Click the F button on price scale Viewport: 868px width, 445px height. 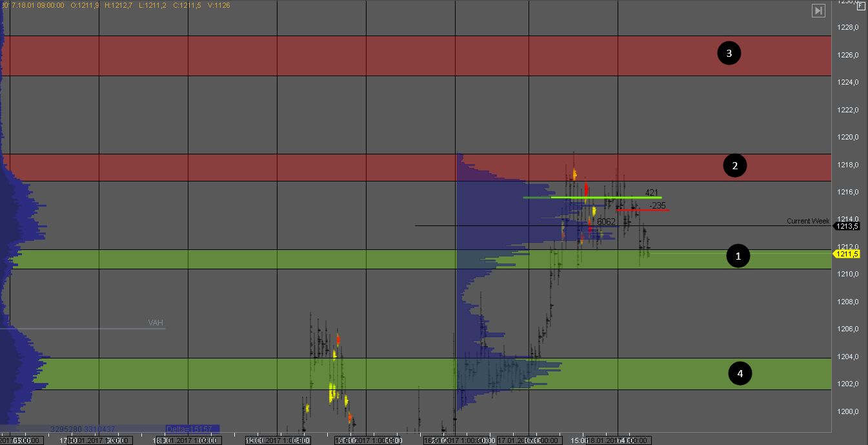coord(862,6)
